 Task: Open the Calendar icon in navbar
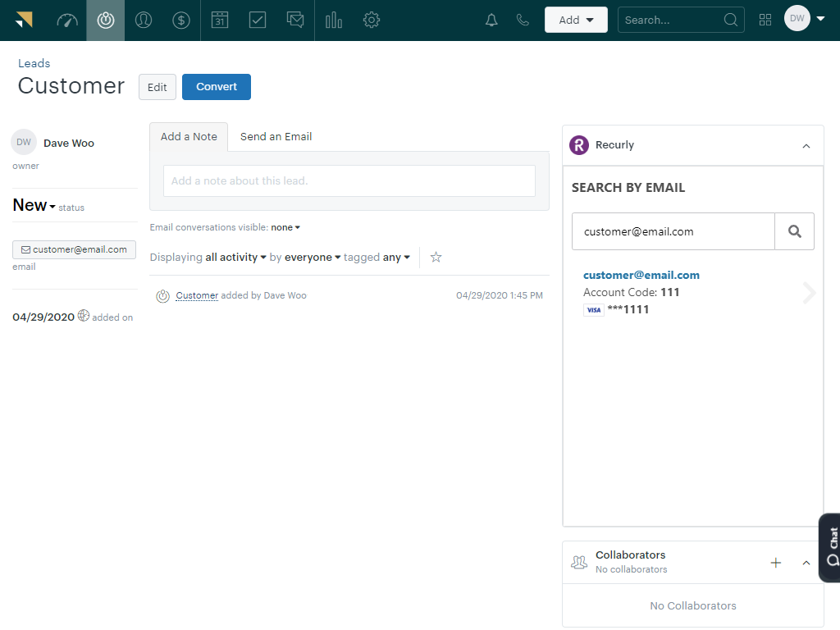coord(220,21)
